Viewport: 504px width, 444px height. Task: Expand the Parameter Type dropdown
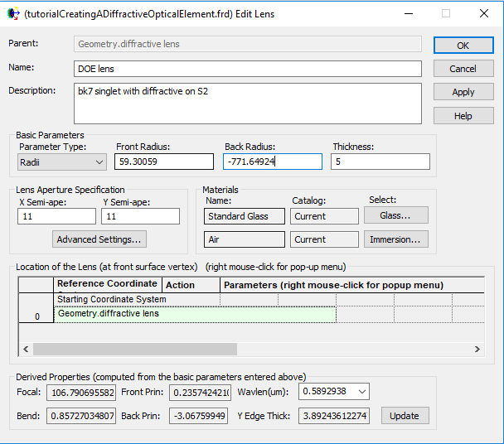(62, 162)
